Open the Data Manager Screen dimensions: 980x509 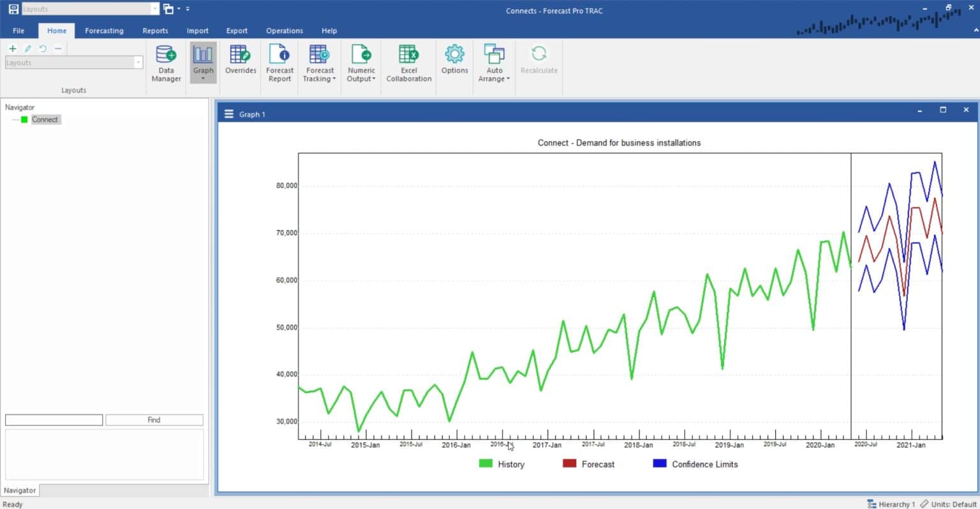click(165, 62)
